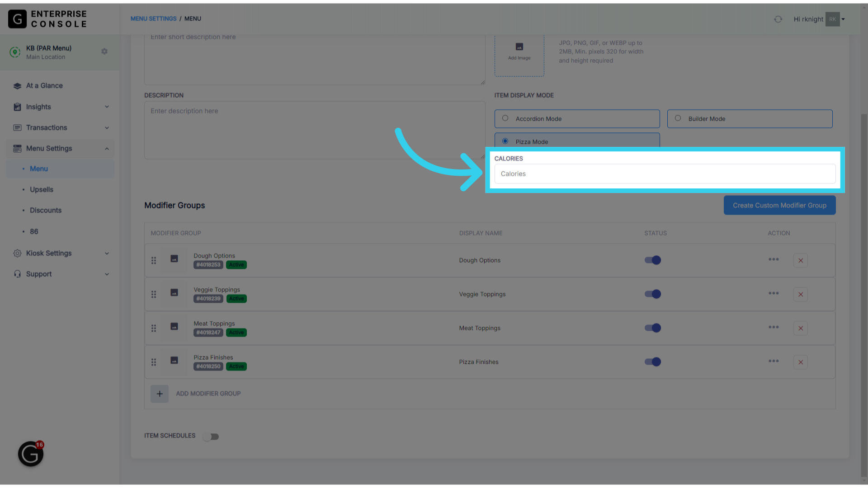Screen dimensions: 868x488
Task: Open the three-dot actions menu for Meat Toppings
Action: coord(774,328)
